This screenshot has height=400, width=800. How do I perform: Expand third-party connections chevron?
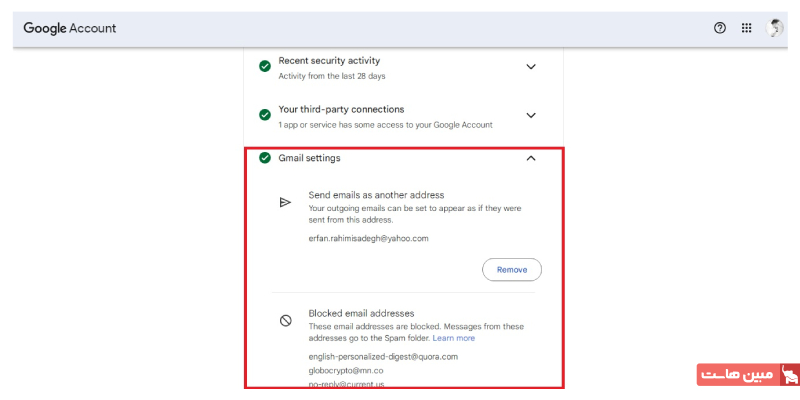(x=531, y=115)
